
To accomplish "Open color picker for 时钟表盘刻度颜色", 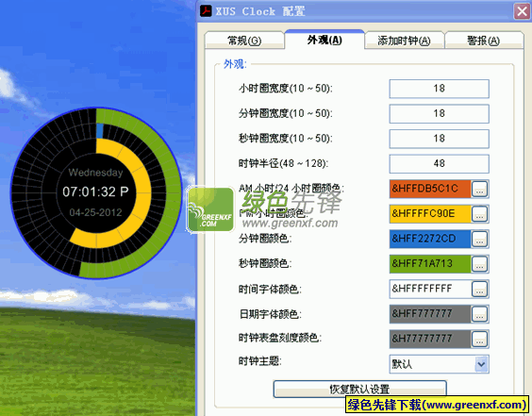I will (x=480, y=340).
